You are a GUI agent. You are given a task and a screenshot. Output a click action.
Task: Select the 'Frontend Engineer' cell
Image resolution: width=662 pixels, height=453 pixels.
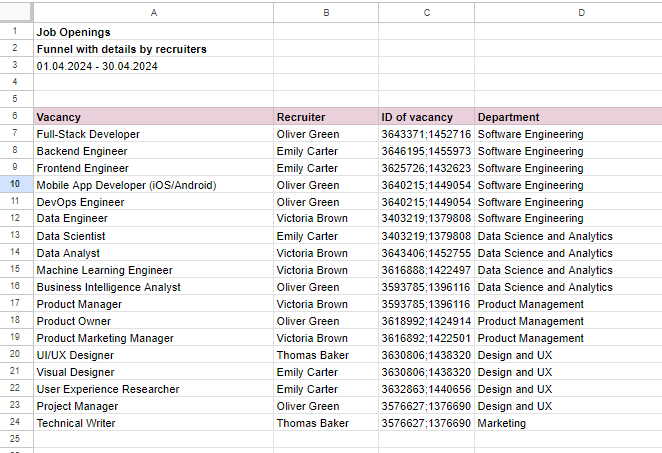[x=154, y=168]
